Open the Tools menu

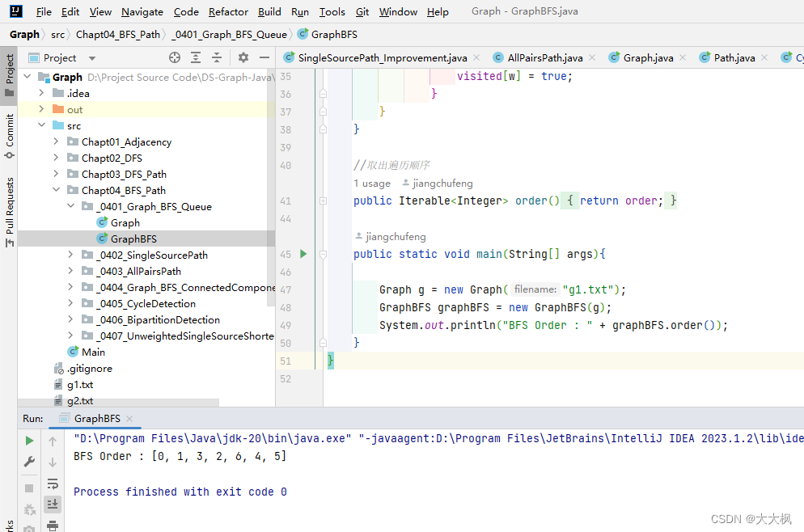332,11
